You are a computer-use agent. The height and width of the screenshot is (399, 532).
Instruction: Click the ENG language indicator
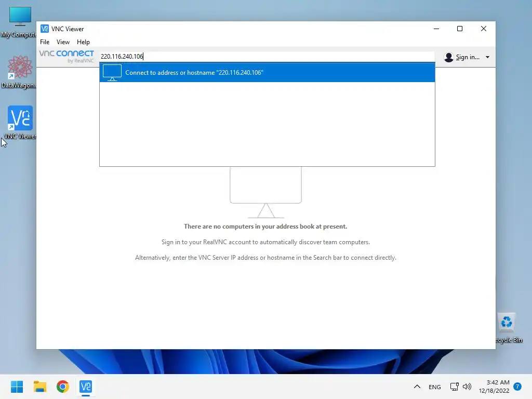click(435, 387)
